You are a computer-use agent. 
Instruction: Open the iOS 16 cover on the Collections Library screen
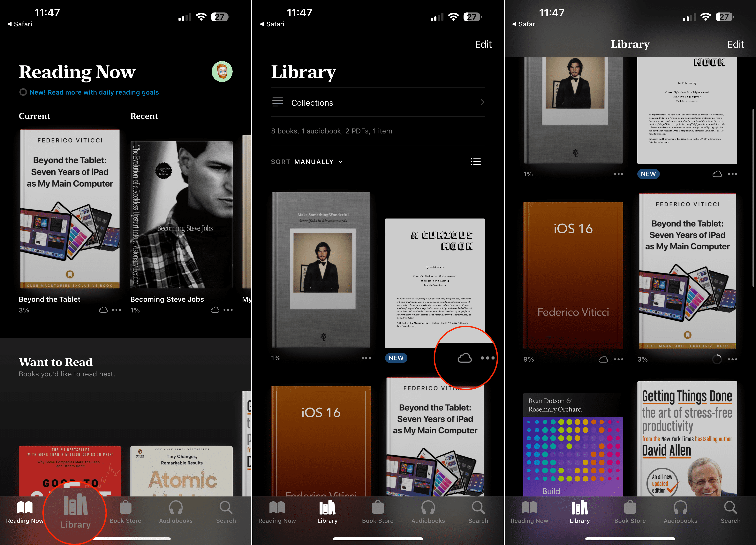tap(321, 441)
